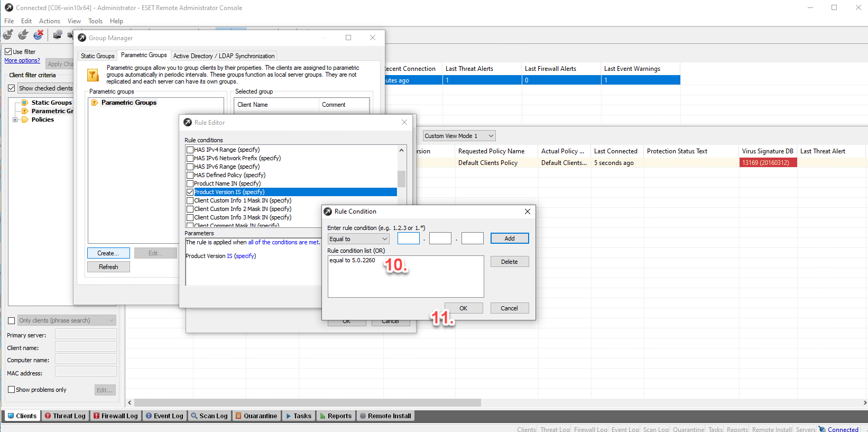
Task: Click the Parametric Groups funnel icon in Group Manager list
Action: (95, 103)
